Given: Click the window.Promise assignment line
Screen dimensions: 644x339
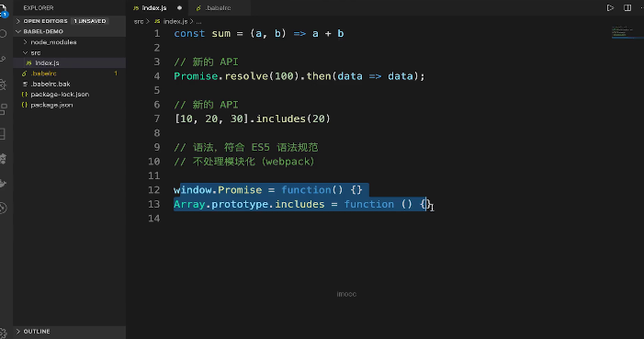Looking at the screenshot, I should (x=268, y=190).
